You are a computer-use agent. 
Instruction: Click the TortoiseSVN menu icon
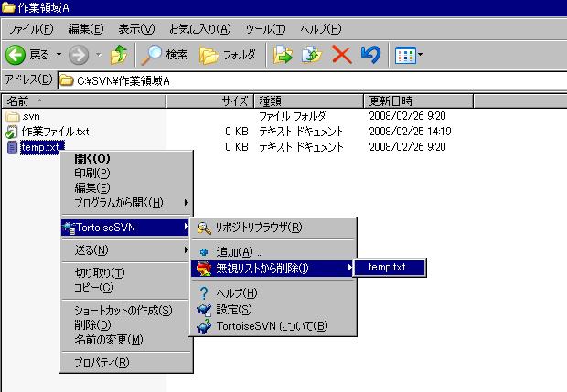(69, 228)
